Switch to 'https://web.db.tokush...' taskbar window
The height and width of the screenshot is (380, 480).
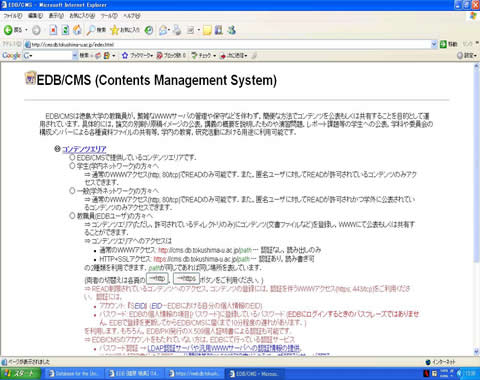click(x=194, y=374)
